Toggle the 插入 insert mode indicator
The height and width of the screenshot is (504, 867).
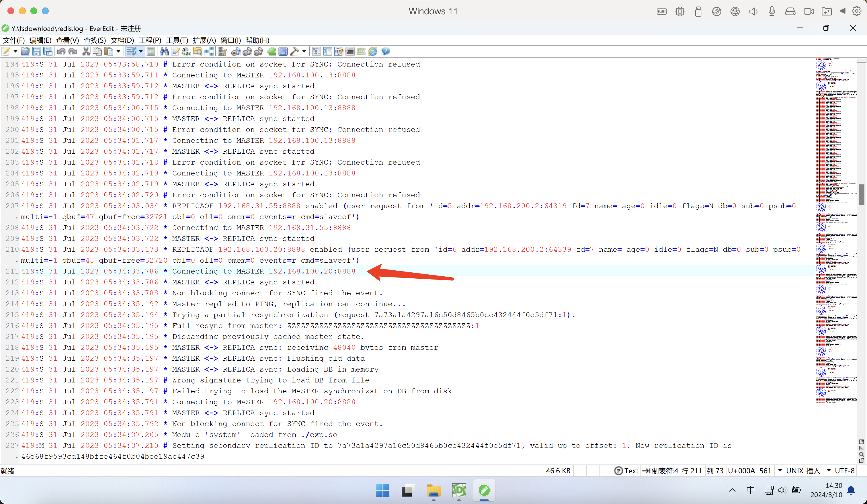813,471
